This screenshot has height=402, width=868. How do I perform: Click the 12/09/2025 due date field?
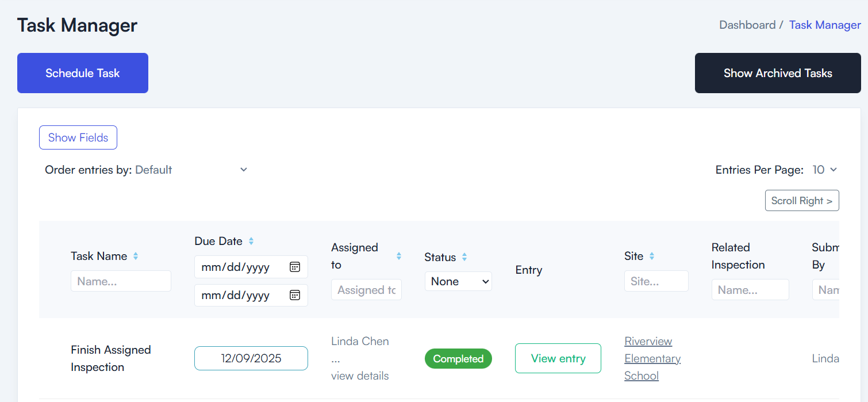[251, 358]
